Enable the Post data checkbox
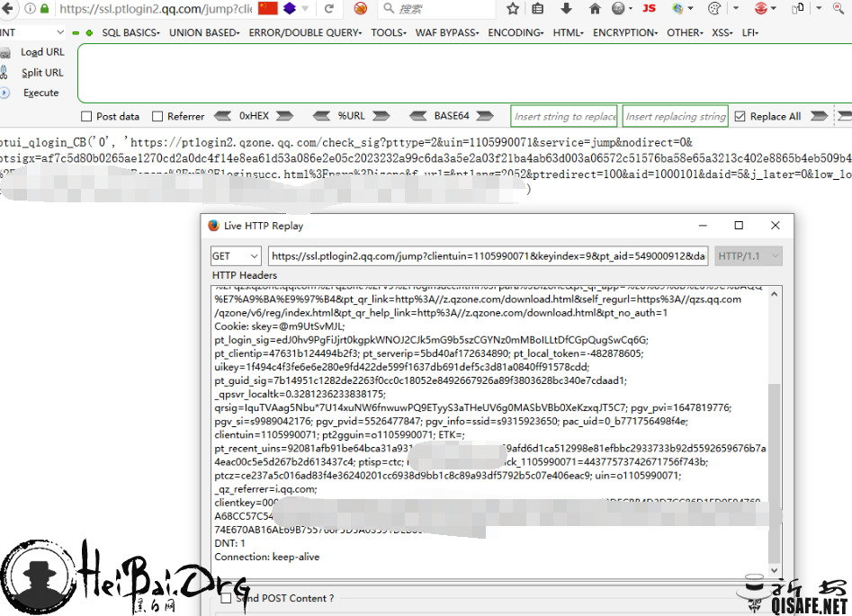The image size is (852, 616). point(85,116)
